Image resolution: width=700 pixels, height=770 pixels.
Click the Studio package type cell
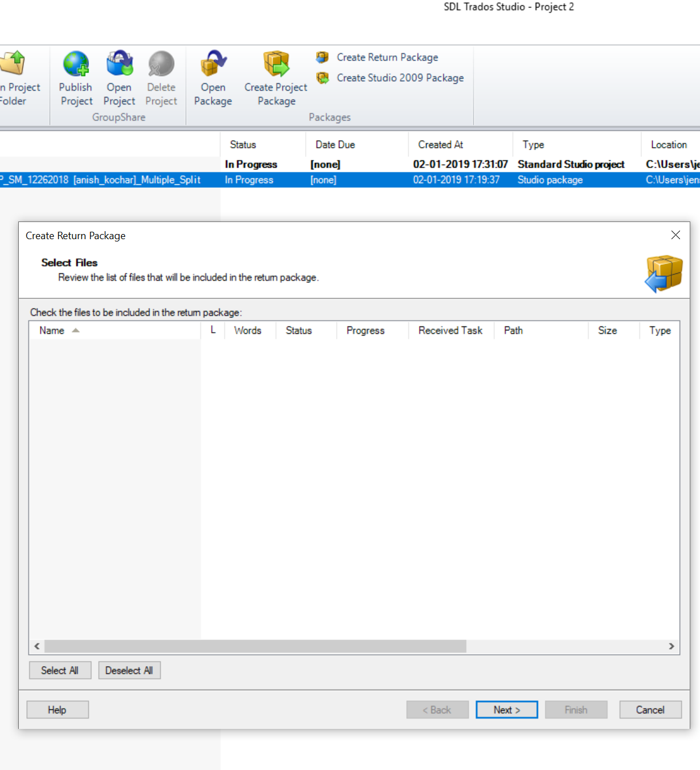[x=550, y=180]
